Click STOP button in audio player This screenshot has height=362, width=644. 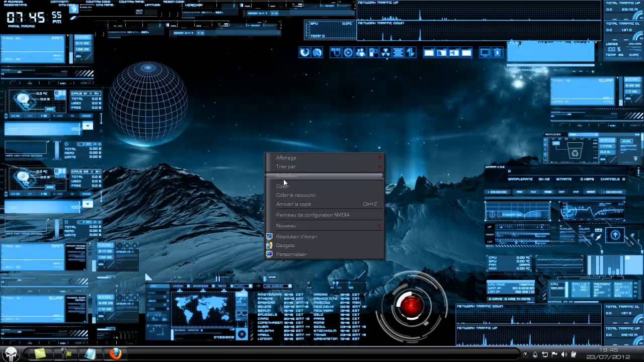pos(576,192)
